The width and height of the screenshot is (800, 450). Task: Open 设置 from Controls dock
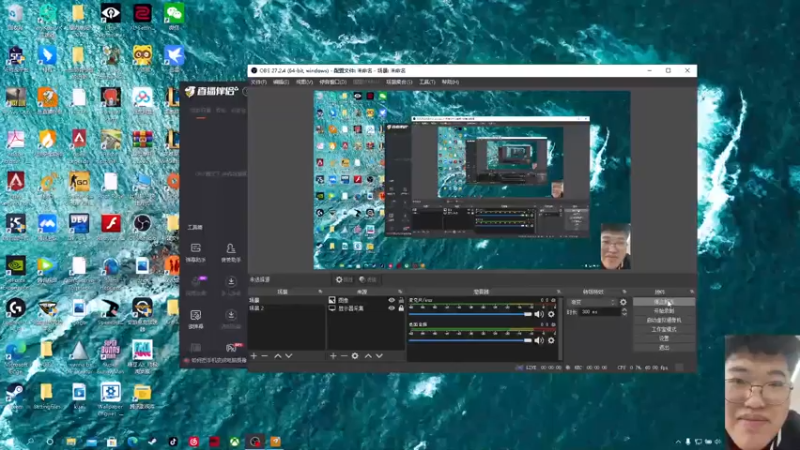tap(664, 338)
